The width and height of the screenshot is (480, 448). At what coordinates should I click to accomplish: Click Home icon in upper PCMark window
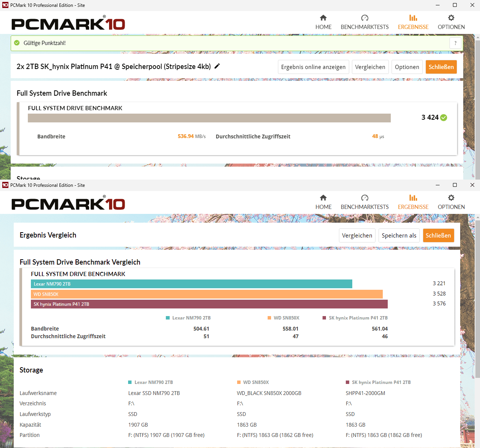323,18
